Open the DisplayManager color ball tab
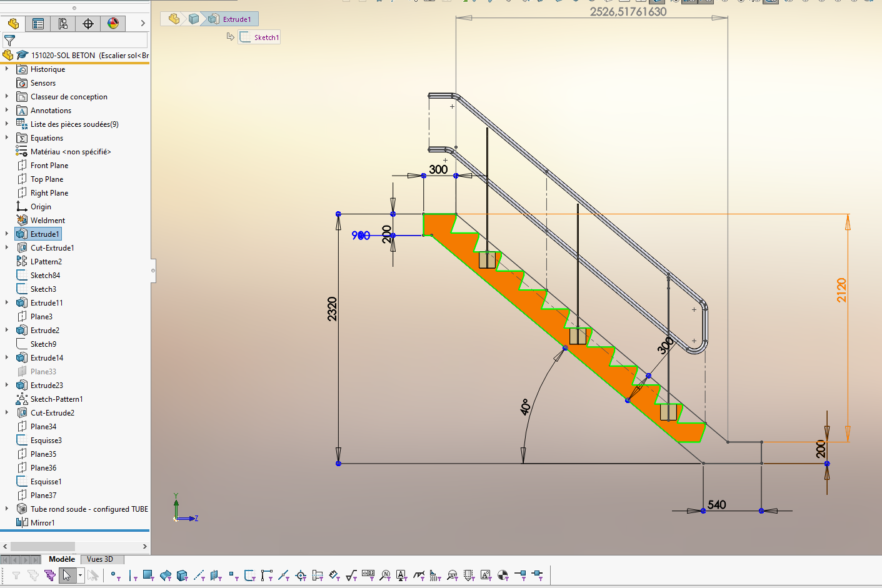This screenshot has height=588, width=882. [113, 24]
